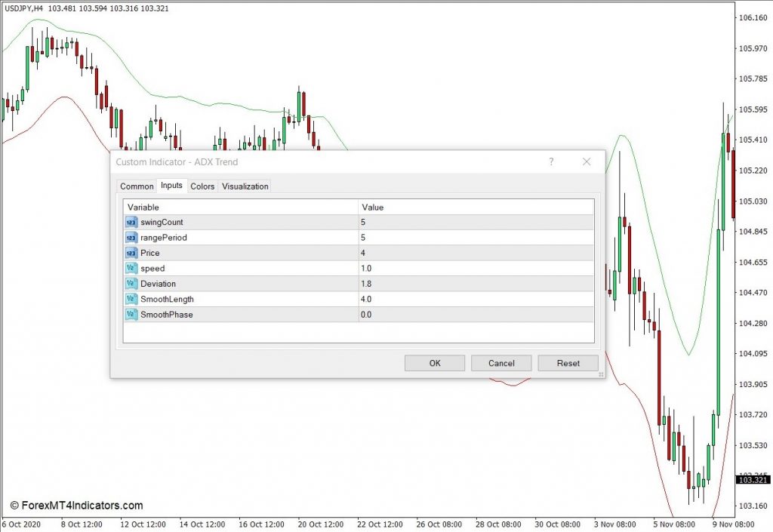Click the swingCount integer type icon

tap(131, 222)
